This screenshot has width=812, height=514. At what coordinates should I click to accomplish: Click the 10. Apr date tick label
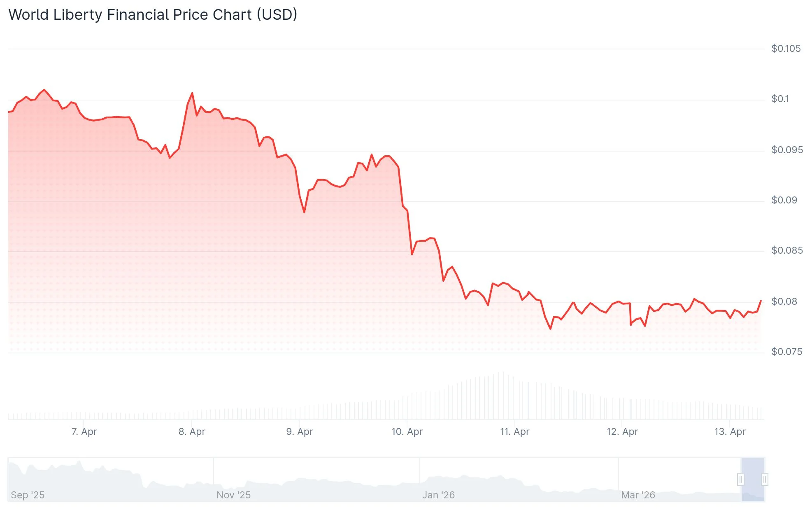407,432
